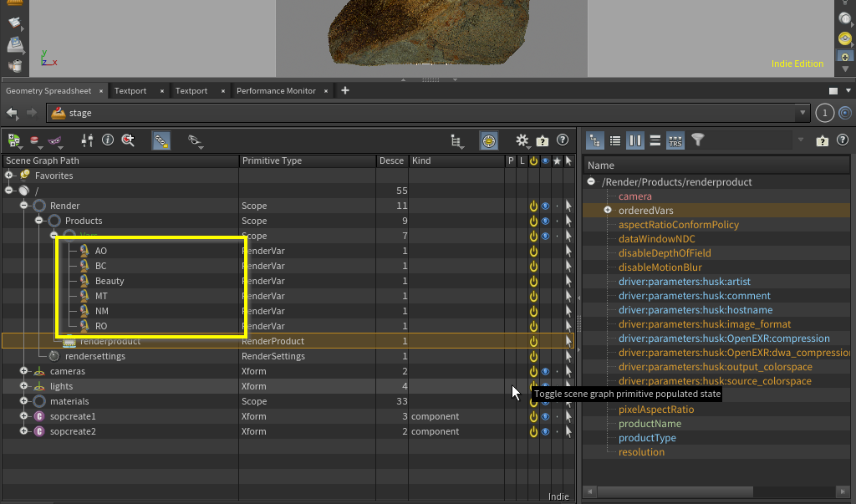Click the sliders with figure icon
The height and width of the screenshot is (504, 856).
[87, 140]
